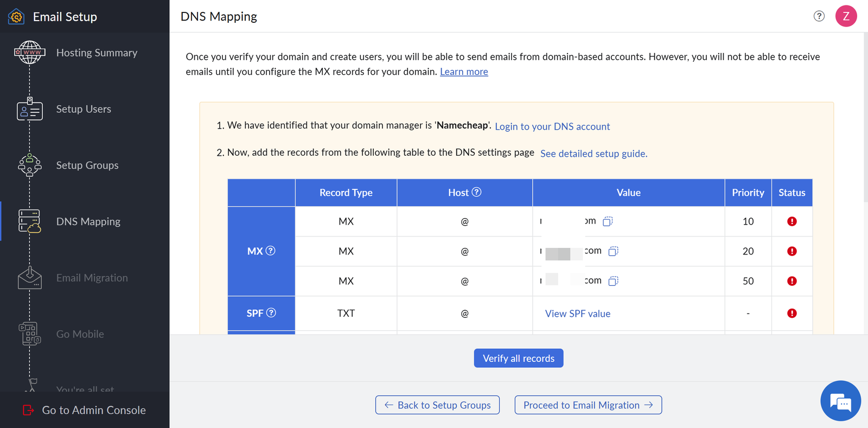Image resolution: width=868 pixels, height=428 pixels.
Task: Click the Email Migration envelope icon
Action: coord(30,278)
